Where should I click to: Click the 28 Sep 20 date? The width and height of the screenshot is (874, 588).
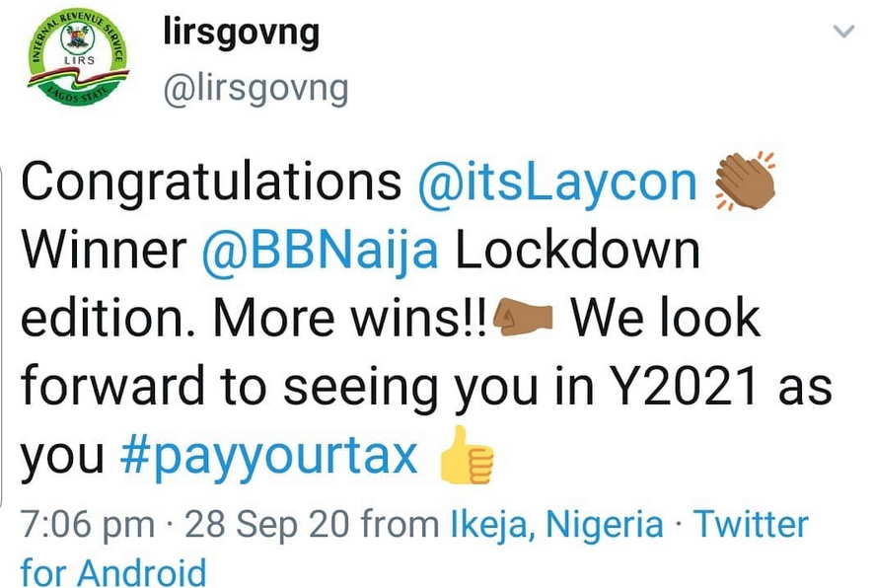(267, 525)
